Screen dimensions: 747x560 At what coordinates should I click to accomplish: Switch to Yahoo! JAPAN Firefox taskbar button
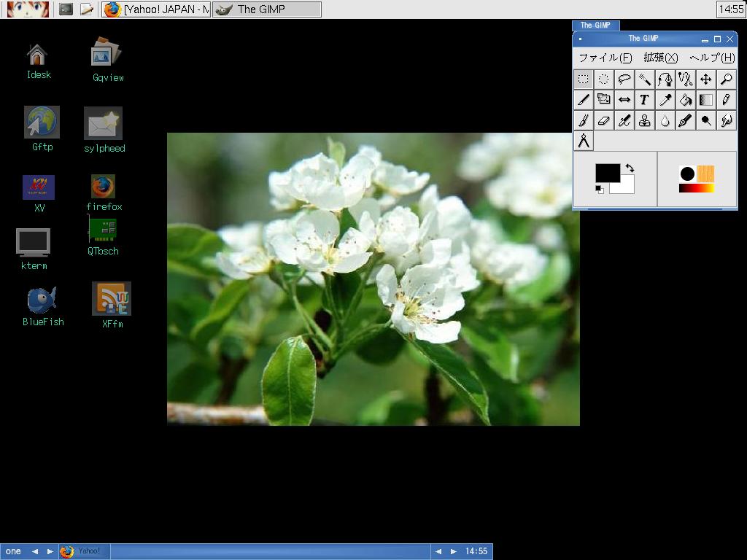coord(157,9)
